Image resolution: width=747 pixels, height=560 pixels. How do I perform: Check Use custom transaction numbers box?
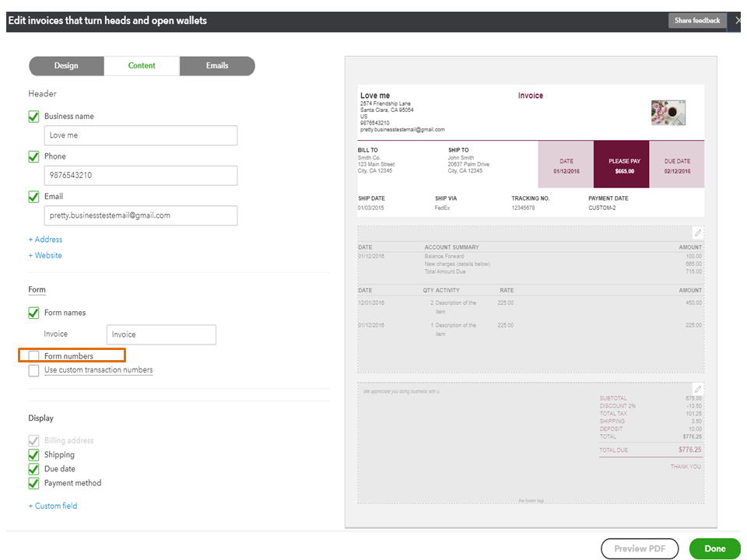pyautogui.click(x=34, y=370)
